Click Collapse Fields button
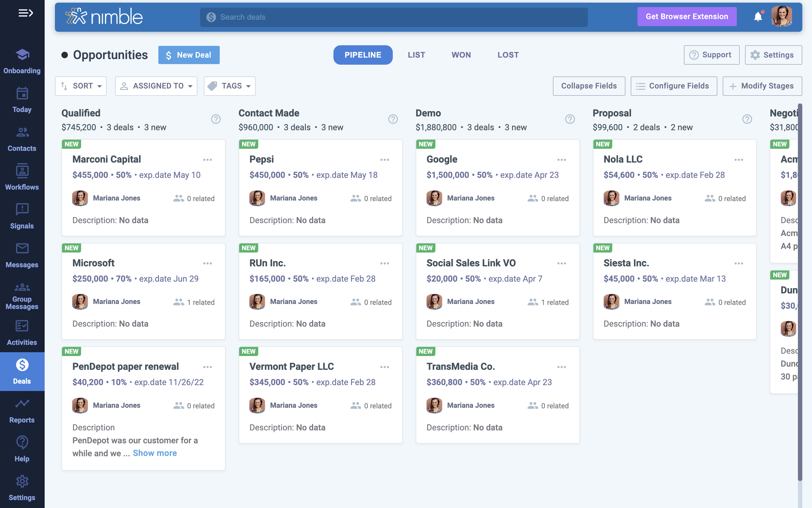The height and width of the screenshot is (508, 812). click(589, 86)
